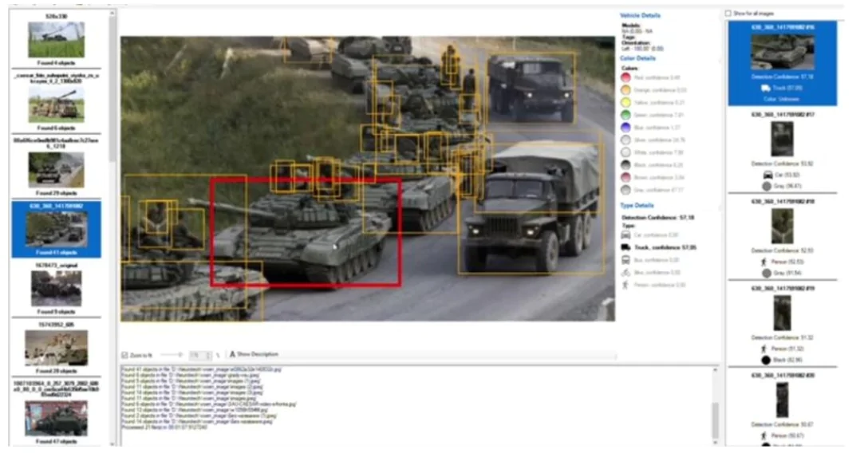Viewport: 868px width, 473px height.
Task: Select the blue color confidence swatch
Action: 626,128
